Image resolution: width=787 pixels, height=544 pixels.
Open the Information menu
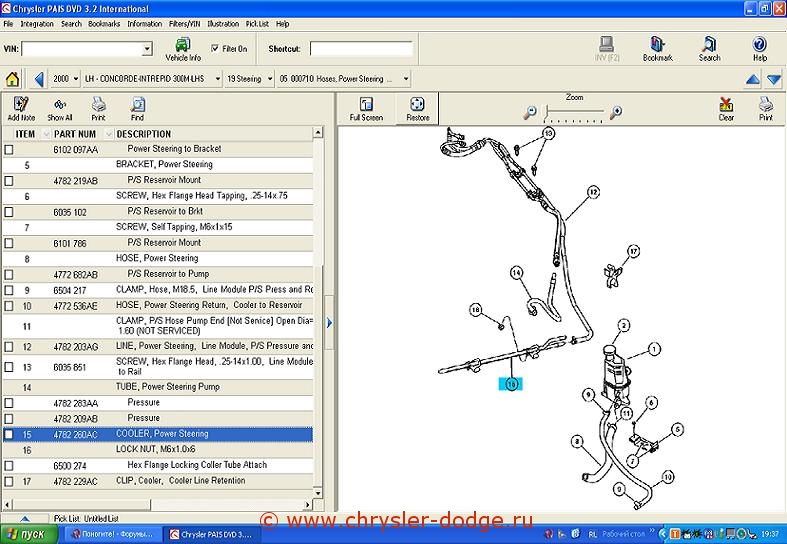coord(145,24)
